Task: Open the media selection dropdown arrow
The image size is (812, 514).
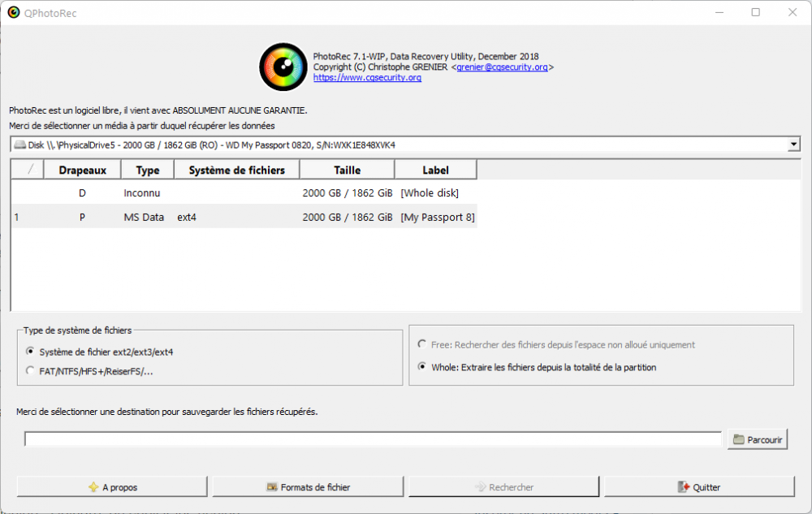Action: coord(793,145)
